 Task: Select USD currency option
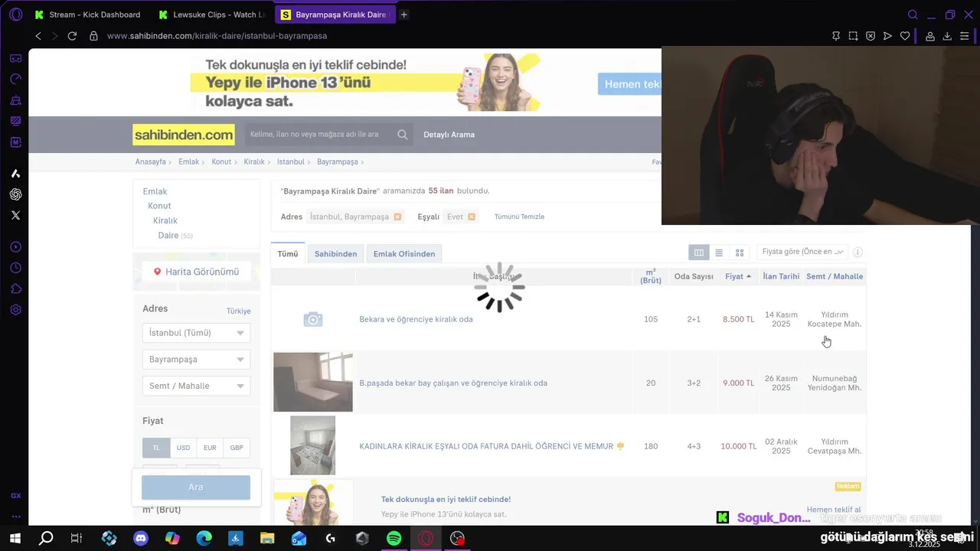(x=183, y=448)
